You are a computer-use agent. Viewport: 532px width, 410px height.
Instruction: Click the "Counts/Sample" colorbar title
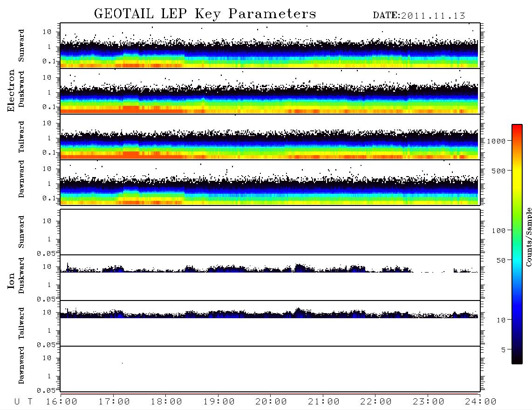coord(528,237)
